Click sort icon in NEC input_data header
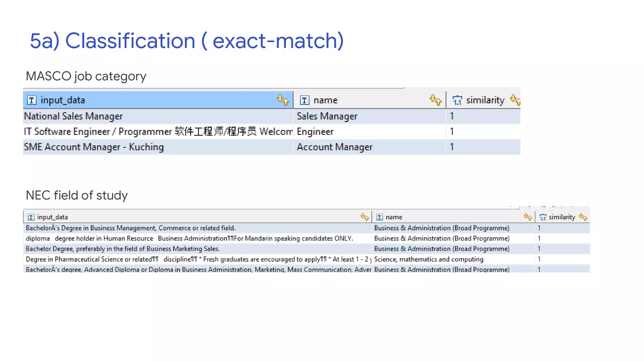The width and height of the screenshot is (644, 362). pos(364,217)
